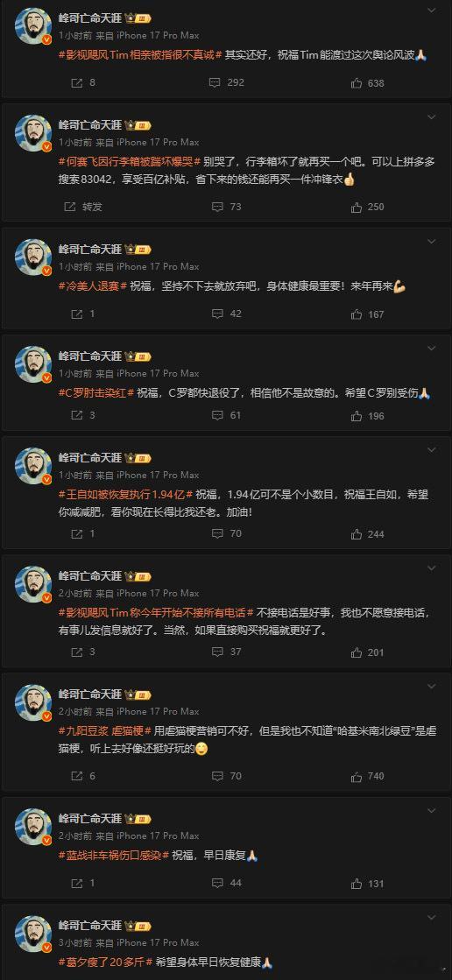Open the dropdown arrow on the 王自如 post
This screenshot has width=452, height=980.
pyautogui.click(x=431, y=448)
